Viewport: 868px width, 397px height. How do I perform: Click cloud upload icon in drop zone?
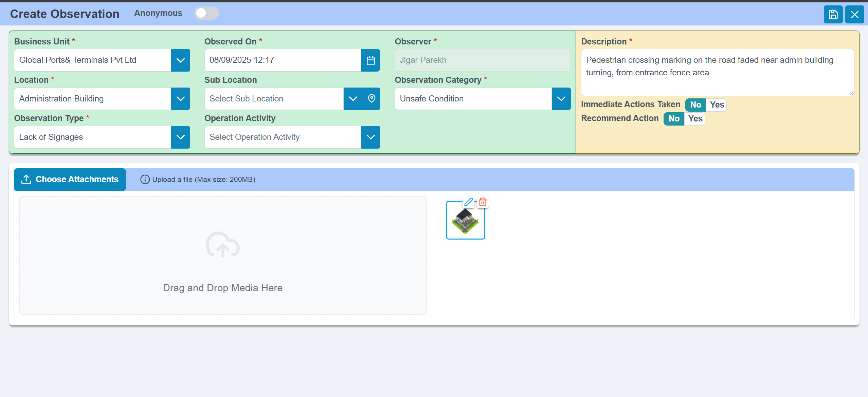(223, 245)
